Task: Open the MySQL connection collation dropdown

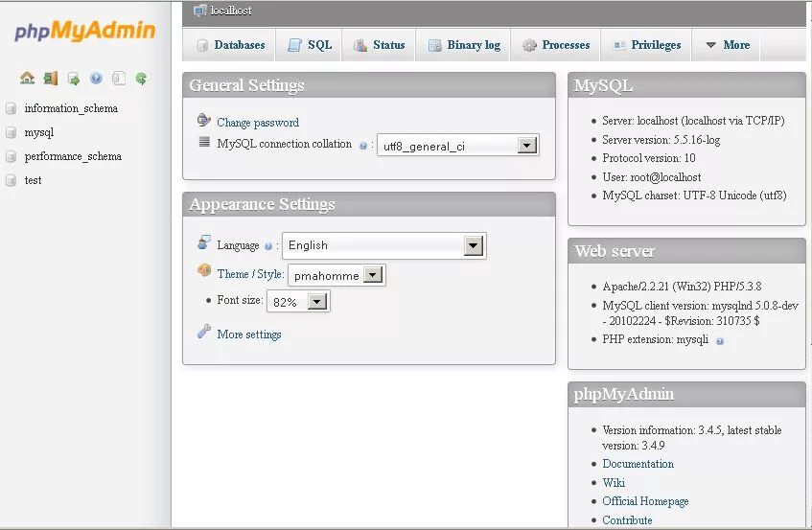Action: (x=458, y=146)
